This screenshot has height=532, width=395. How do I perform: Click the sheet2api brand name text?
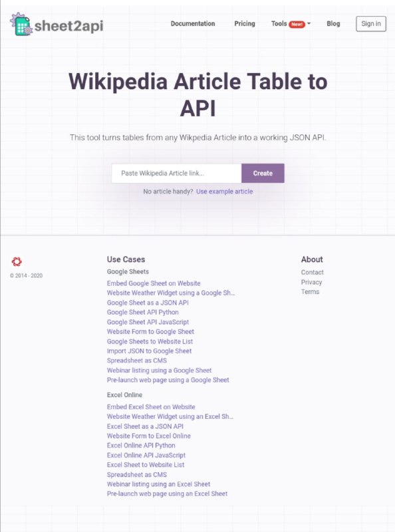[x=69, y=26]
